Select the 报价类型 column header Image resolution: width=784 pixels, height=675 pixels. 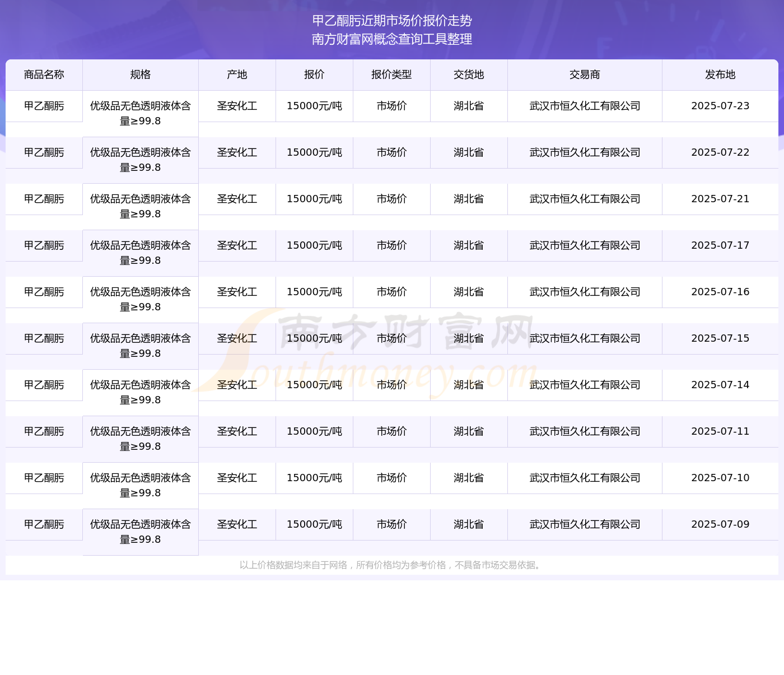pos(391,75)
